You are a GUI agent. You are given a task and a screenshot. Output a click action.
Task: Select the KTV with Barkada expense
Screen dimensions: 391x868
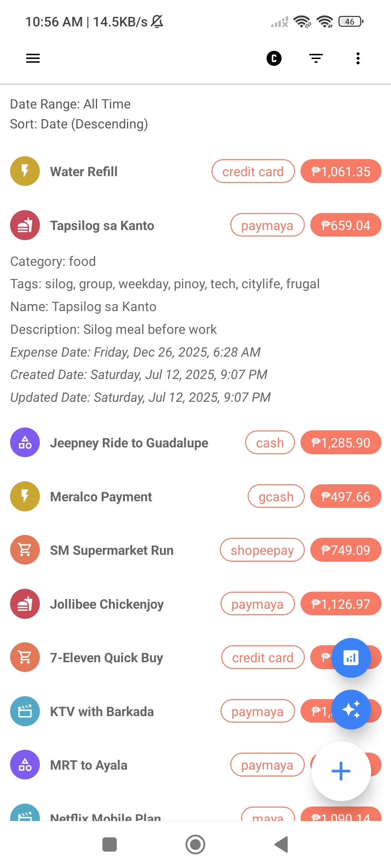102,711
